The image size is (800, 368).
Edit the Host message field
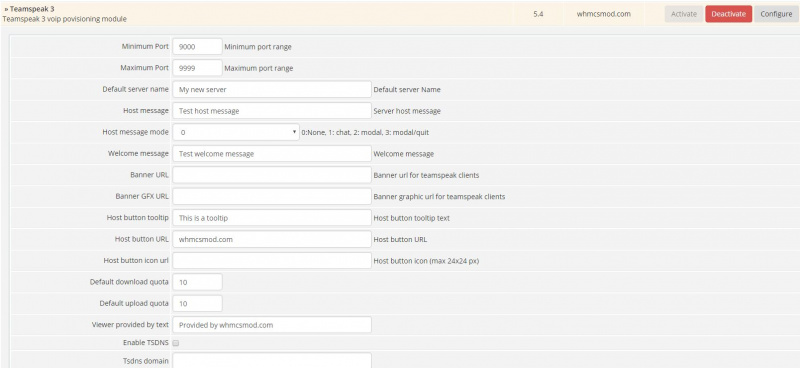272,111
